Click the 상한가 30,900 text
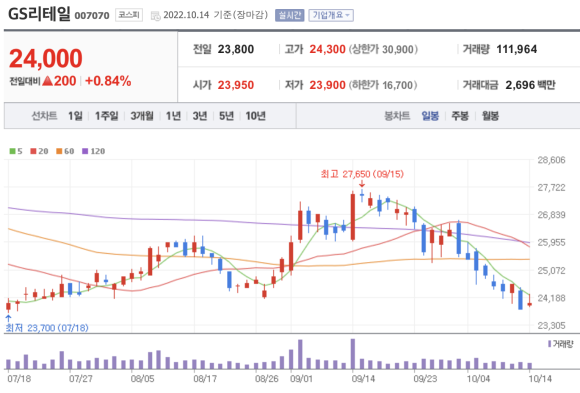This screenshot has height=393, width=580. click(x=383, y=49)
